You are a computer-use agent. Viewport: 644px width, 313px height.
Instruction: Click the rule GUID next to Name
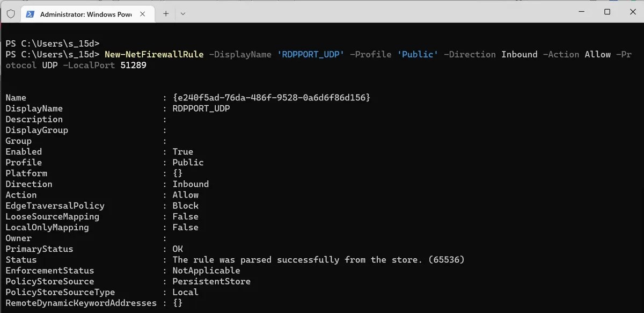(x=271, y=97)
